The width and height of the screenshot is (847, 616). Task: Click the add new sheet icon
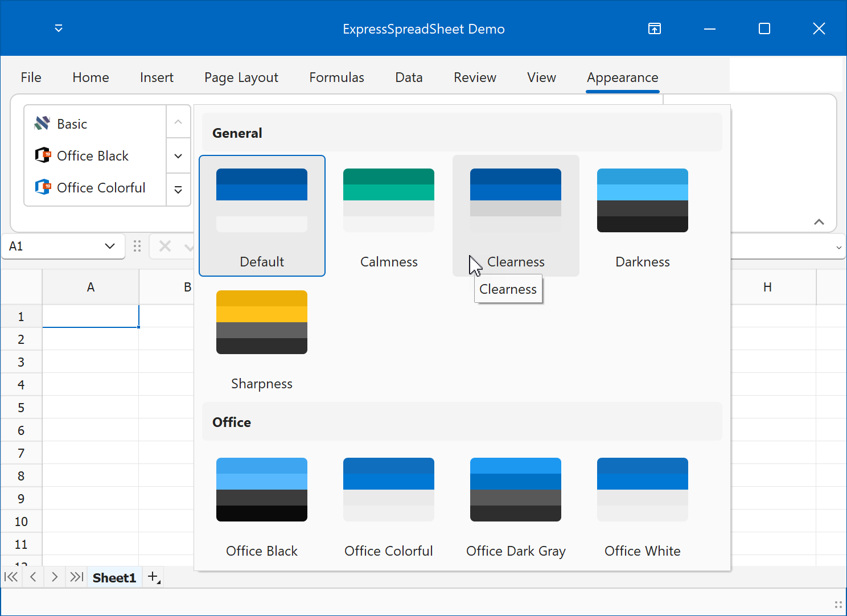pyautogui.click(x=153, y=577)
